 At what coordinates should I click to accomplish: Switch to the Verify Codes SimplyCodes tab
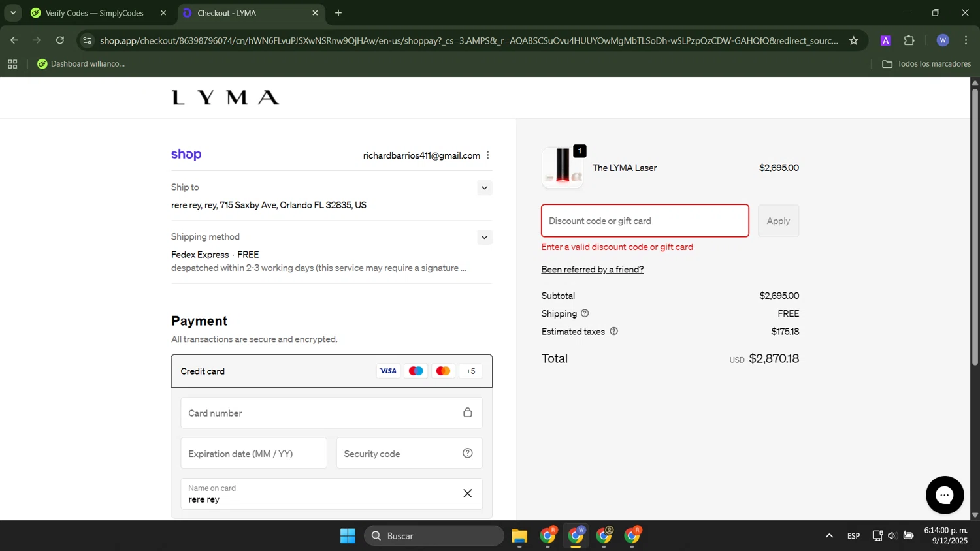pos(95,13)
